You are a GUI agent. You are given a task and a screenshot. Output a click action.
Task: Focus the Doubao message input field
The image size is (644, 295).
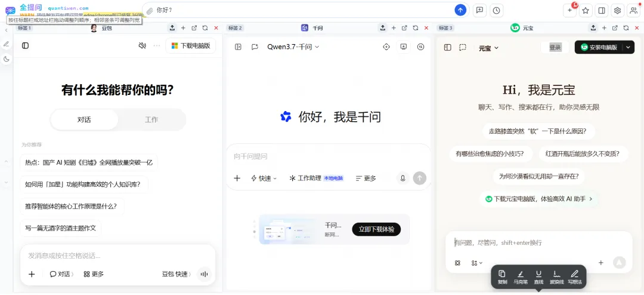pos(117,256)
